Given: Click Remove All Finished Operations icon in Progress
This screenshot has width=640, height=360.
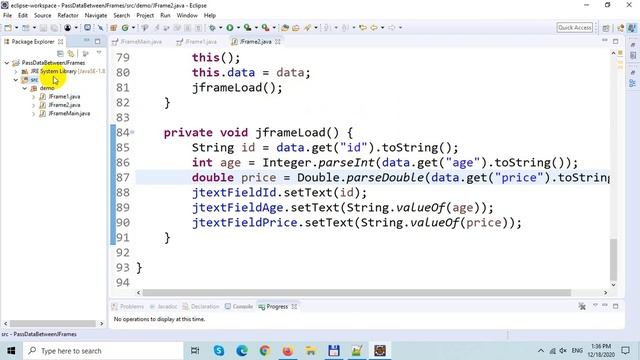Looking at the screenshot, I should pos(582,306).
